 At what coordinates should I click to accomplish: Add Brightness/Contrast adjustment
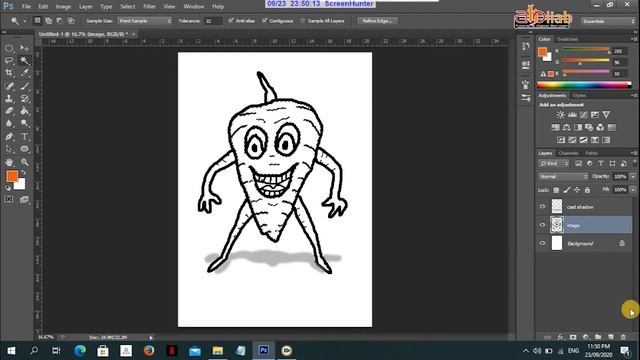pos(561,115)
